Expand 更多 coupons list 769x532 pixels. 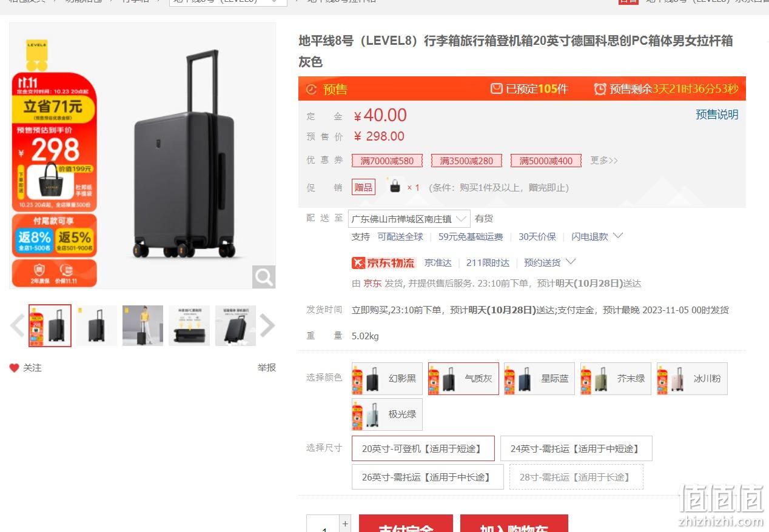[604, 161]
